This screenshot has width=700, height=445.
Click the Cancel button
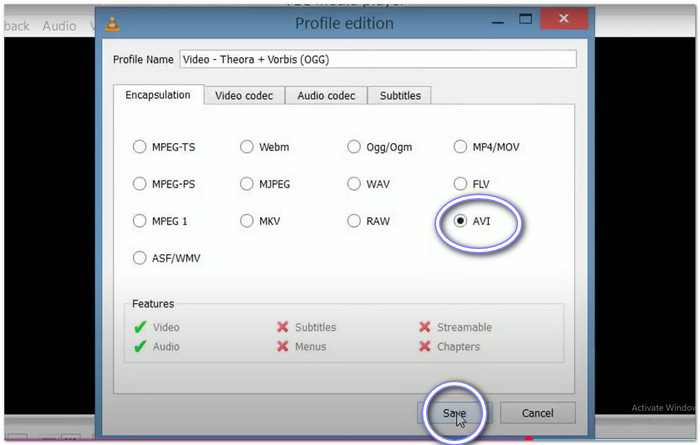coord(538,413)
